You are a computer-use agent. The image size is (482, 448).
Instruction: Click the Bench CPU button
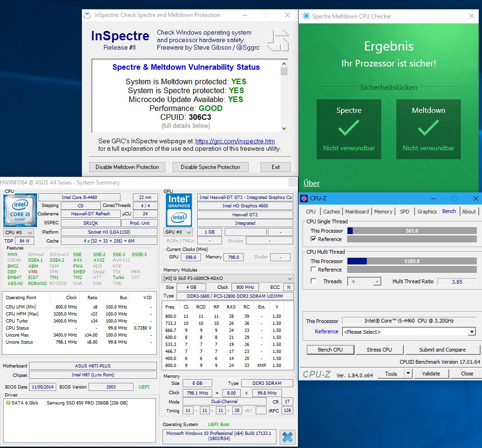click(330, 350)
